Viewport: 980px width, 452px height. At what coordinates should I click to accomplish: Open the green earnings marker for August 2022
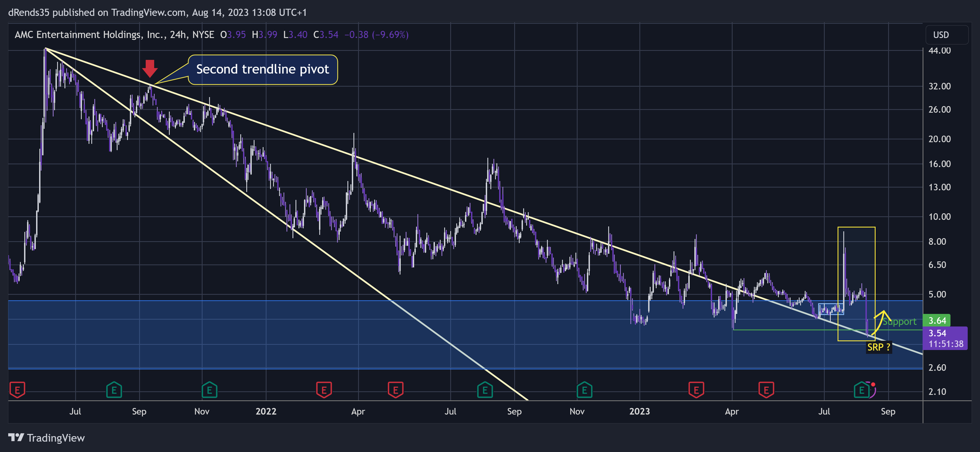pos(485,390)
